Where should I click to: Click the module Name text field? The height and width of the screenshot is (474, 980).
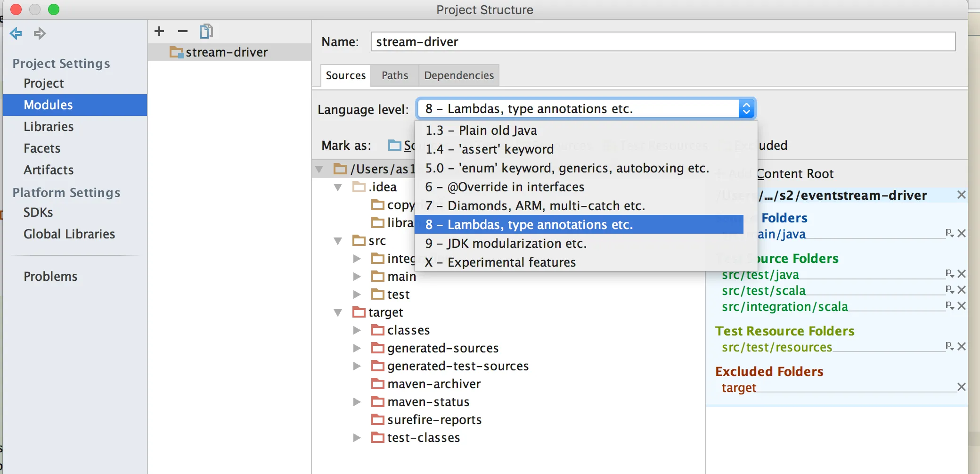(x=663, y=42)
